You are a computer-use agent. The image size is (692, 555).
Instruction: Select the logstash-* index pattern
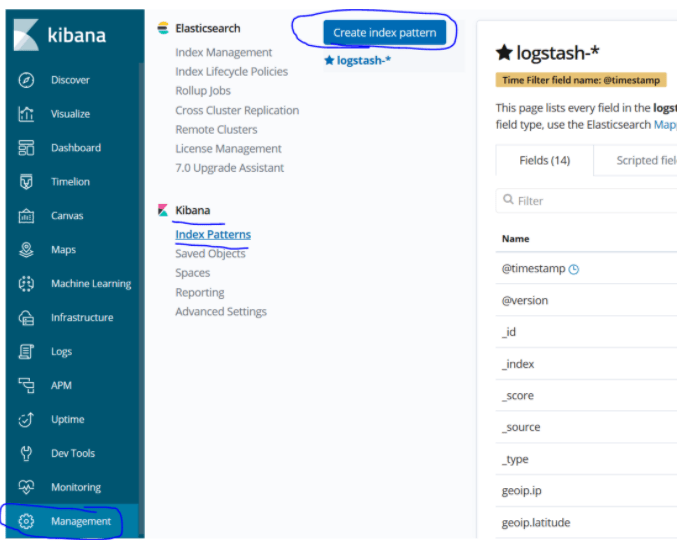pyautogui.click(x=358, y=60)
